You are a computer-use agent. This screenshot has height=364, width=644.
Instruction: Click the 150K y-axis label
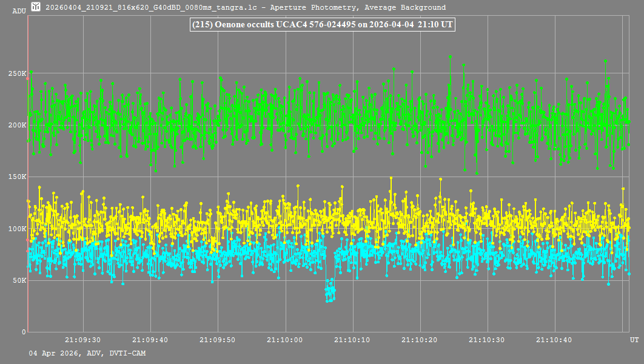pyautogui.click(x=17, y=177)
